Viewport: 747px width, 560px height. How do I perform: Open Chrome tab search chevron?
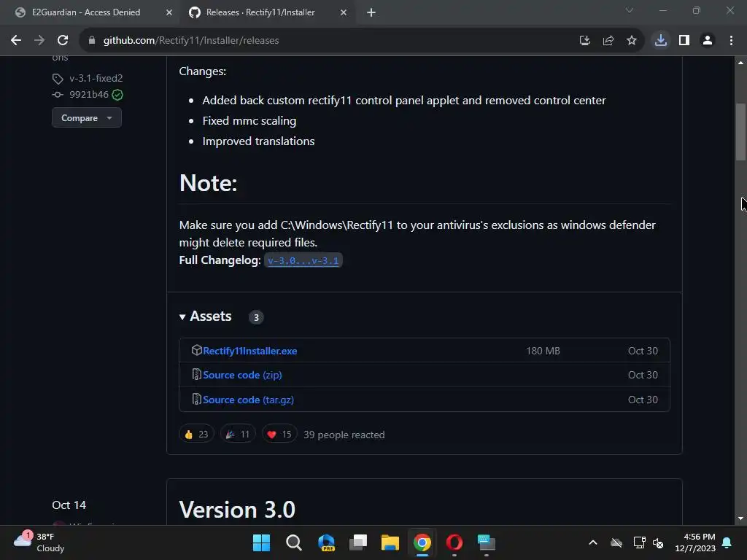[x=630, y=10]
